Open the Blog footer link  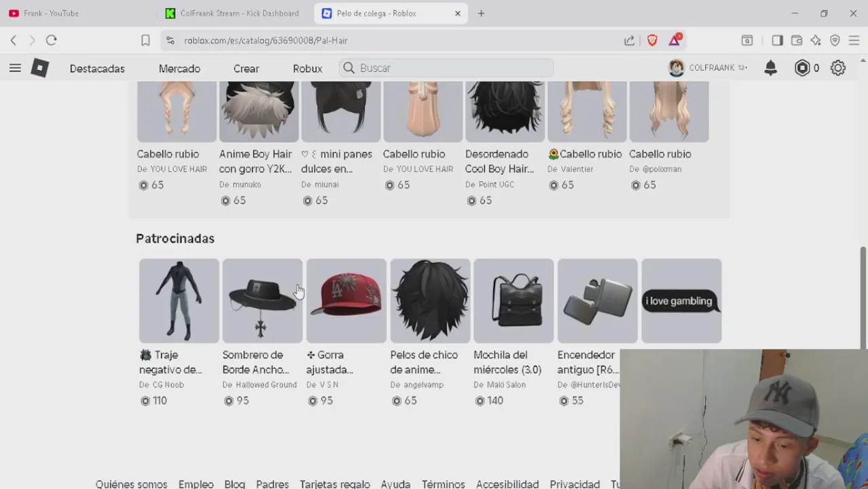tap(234, 484)
